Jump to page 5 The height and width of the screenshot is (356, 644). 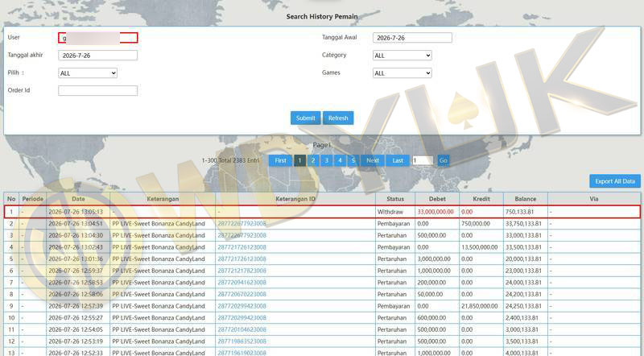353,160
